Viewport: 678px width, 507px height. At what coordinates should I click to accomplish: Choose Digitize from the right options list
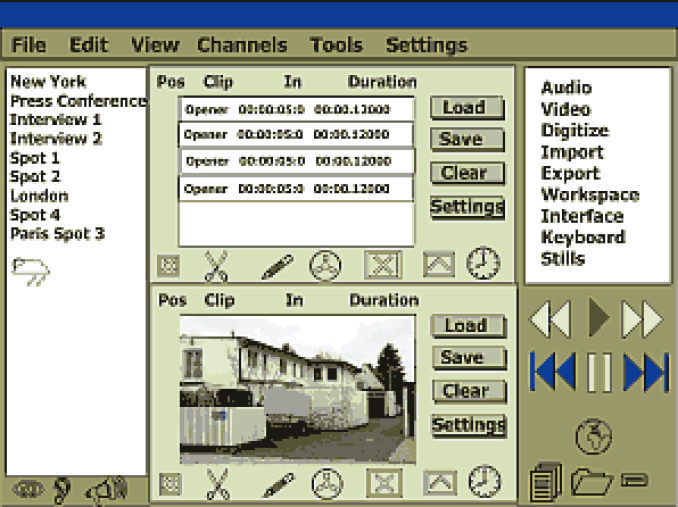pos(574,131)
